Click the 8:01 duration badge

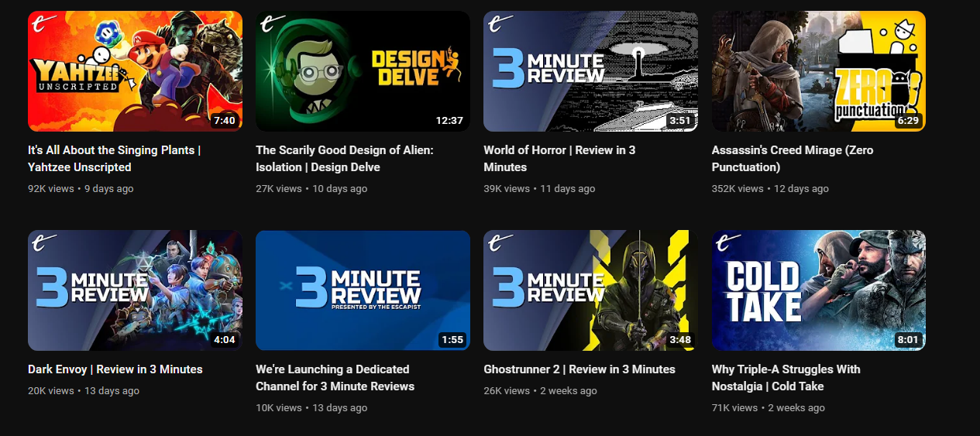coord(907,340)
